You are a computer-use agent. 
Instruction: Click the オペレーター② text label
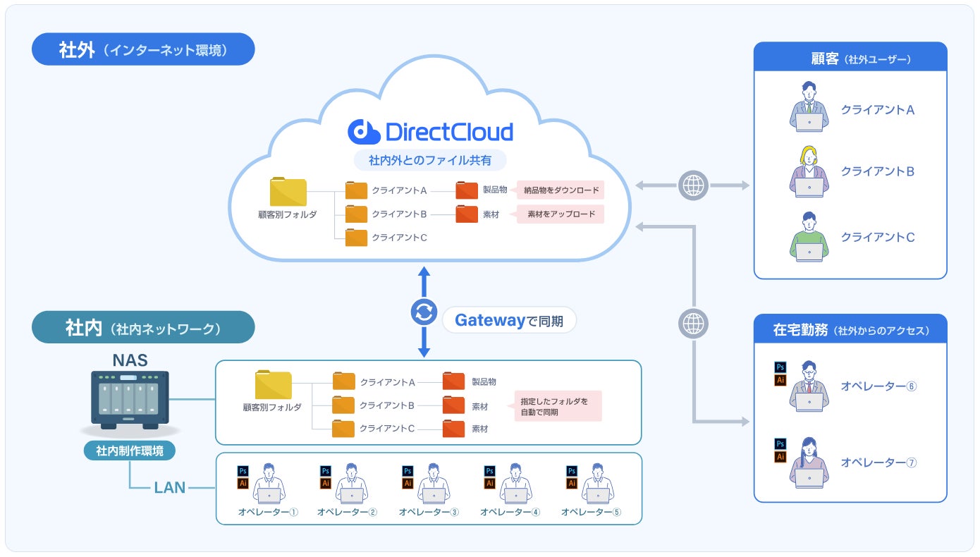click(x=347, y=513)
